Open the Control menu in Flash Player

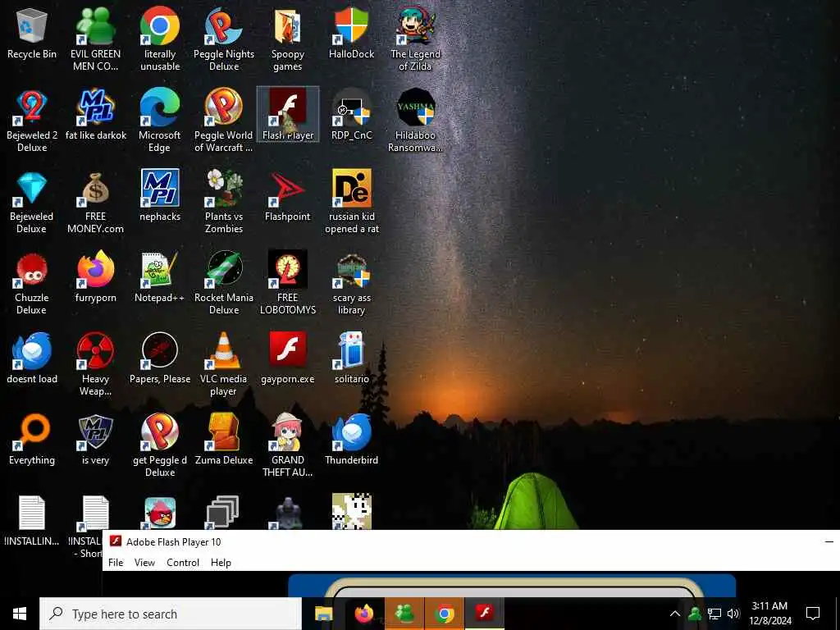pos(183,563)
